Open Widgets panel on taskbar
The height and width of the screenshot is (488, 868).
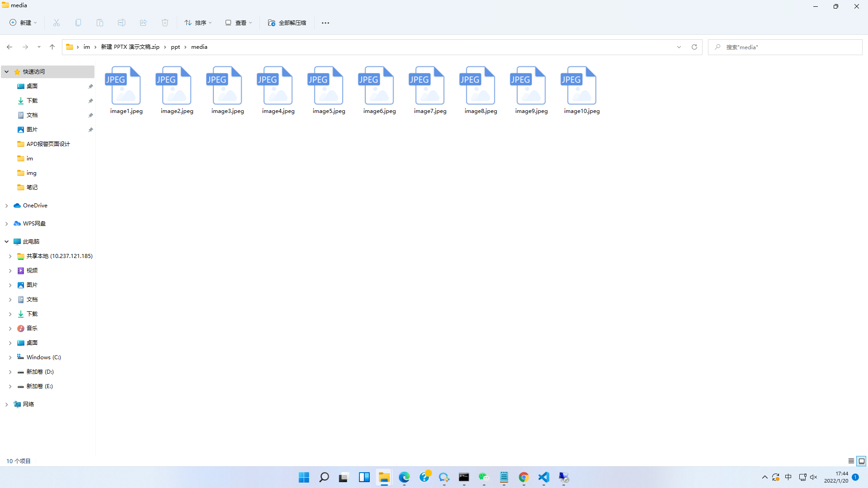tap(364, 477)
